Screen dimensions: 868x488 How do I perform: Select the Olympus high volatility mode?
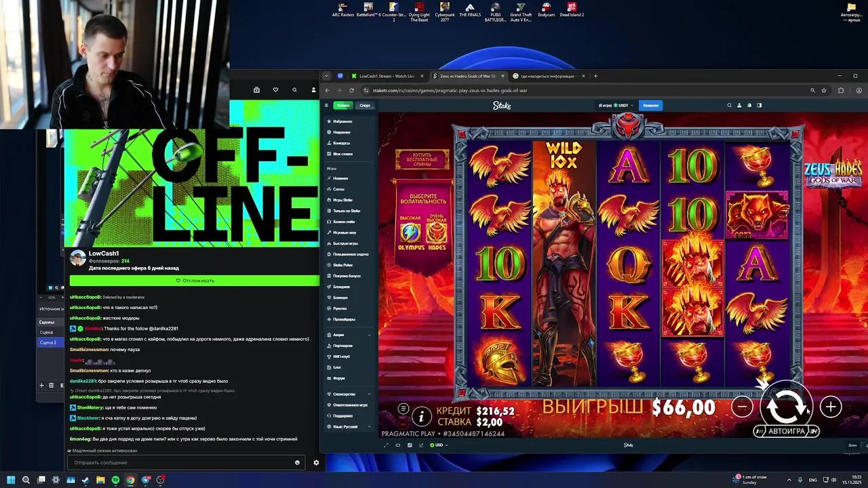coord(411,234)
